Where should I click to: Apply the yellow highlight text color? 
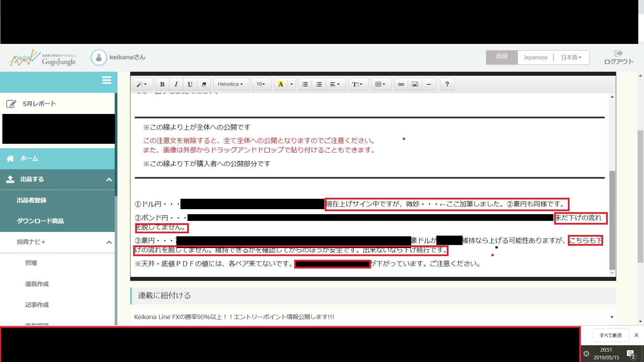(281, 84)
